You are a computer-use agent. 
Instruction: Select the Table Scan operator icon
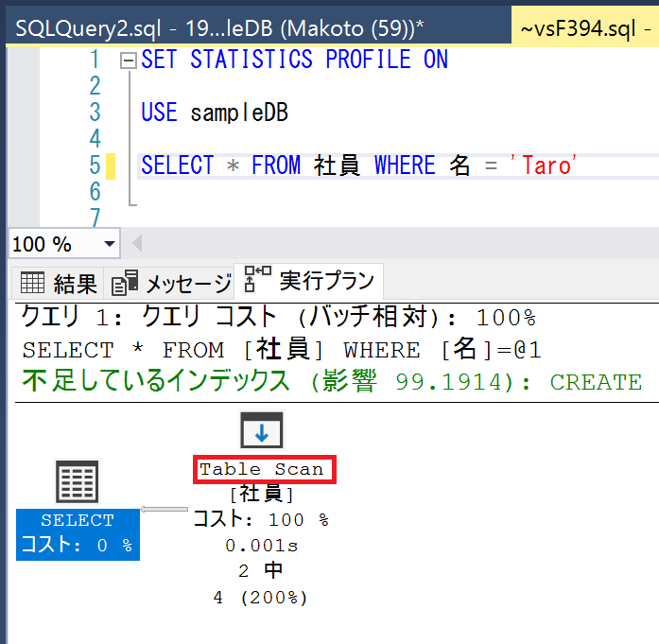261,430
